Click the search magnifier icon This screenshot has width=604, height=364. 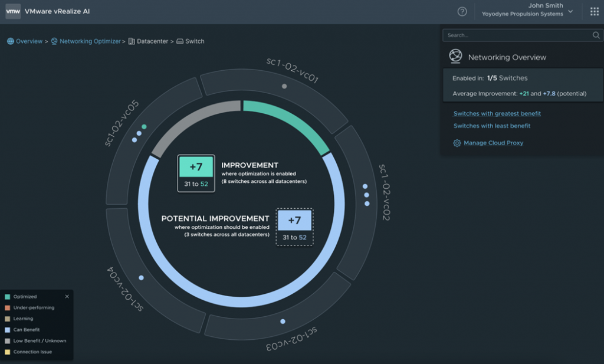pos(596,35)
